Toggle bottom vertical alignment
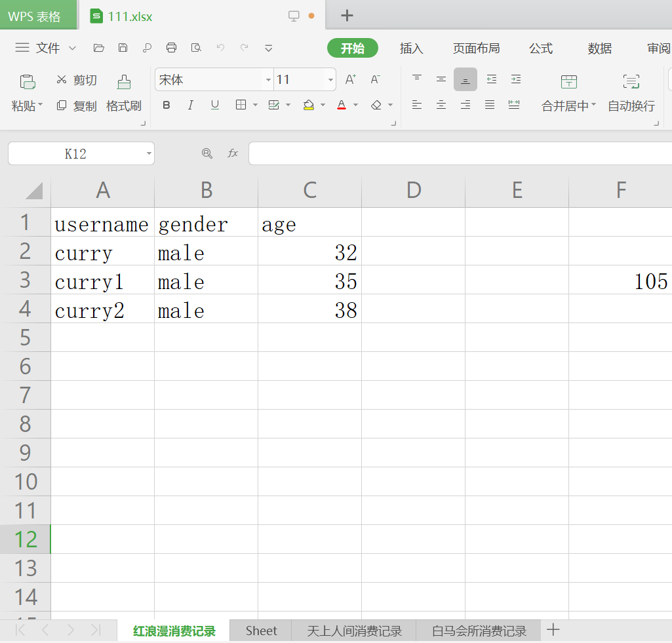 pyautogui.click(x=465, y=80)
